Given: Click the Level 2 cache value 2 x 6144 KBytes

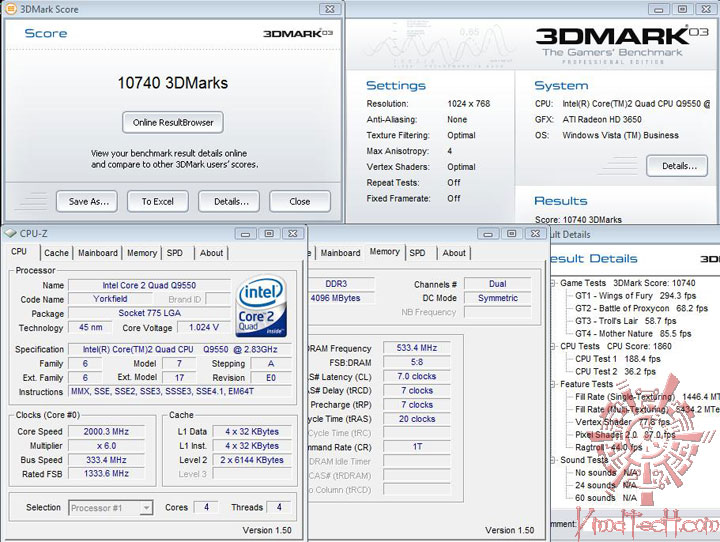Looking at the screenshot, I should click(x=252, y=460).
